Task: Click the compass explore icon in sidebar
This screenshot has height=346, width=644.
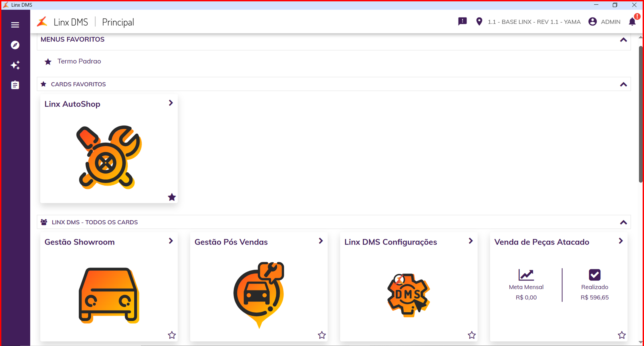Action: tap(15, 45)
